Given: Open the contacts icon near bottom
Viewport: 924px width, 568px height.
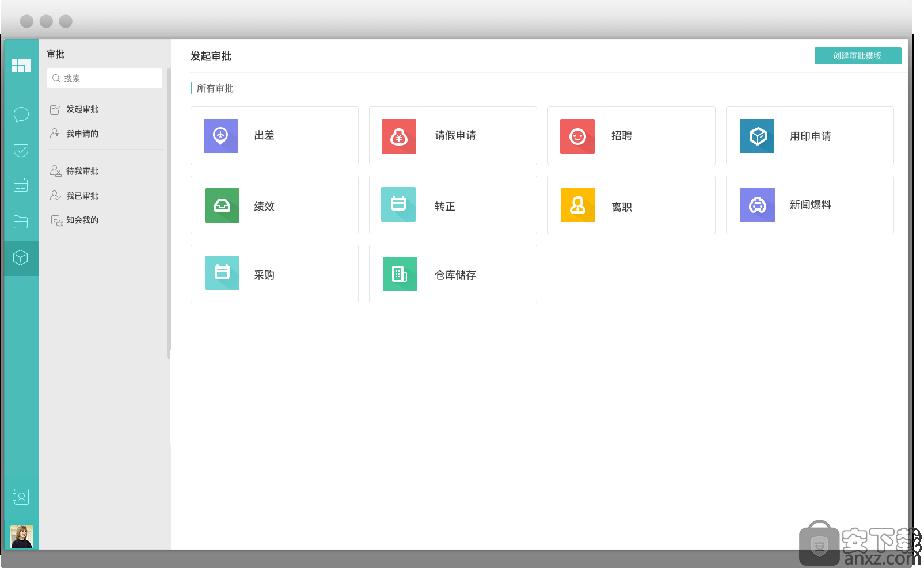Looking at the screenshot, I should pos(21,497).
